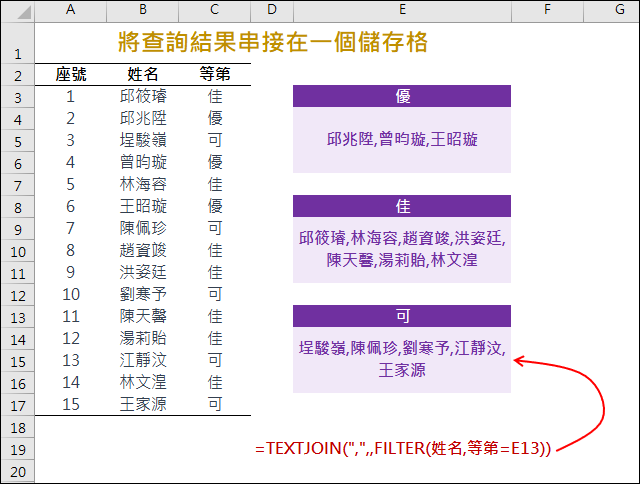Click the name cell 曾昀璇
Screen dimensions: 640x484
tap(142, 162)
